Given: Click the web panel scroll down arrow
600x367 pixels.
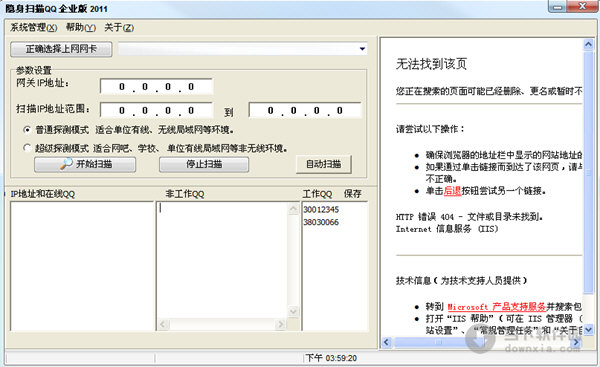Looking at the screenshot, I should point(589,329).
